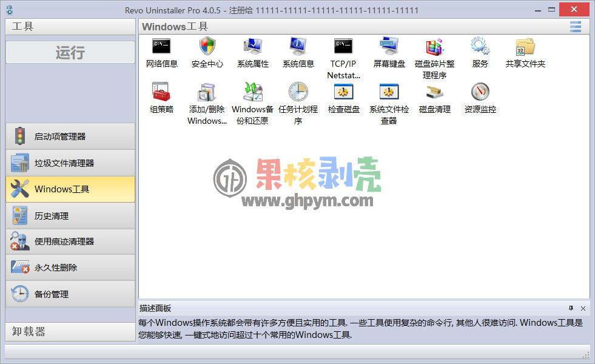
Task: Minimize the Revo Uninstaller window
Action: (538, 10)
